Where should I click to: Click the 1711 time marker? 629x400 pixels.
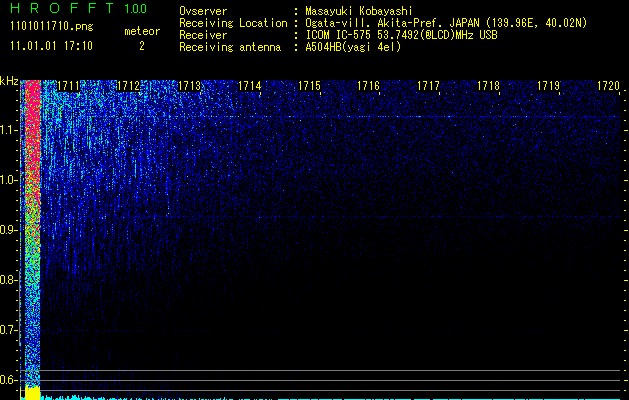pyautogui.click(x=69, y=86)
